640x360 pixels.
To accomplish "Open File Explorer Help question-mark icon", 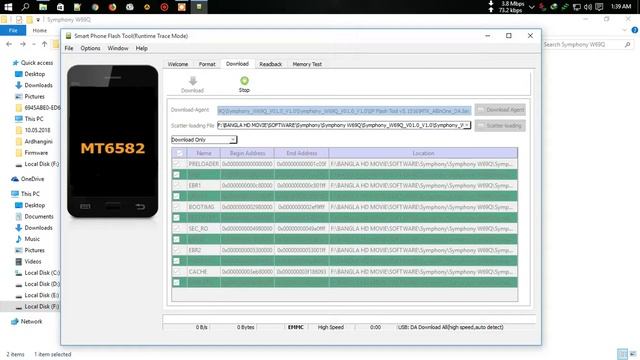I will click(635, 30).
